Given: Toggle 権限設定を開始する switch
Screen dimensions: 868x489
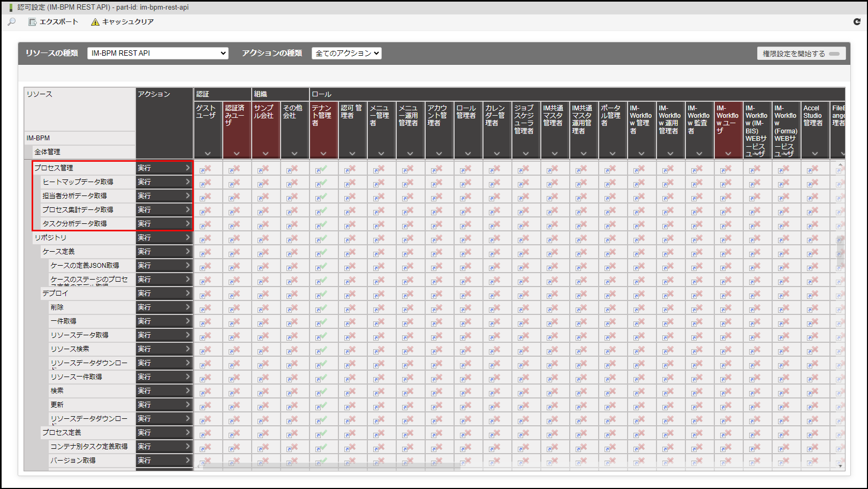Looking at the screenshot, I should [x=802, y=54].
